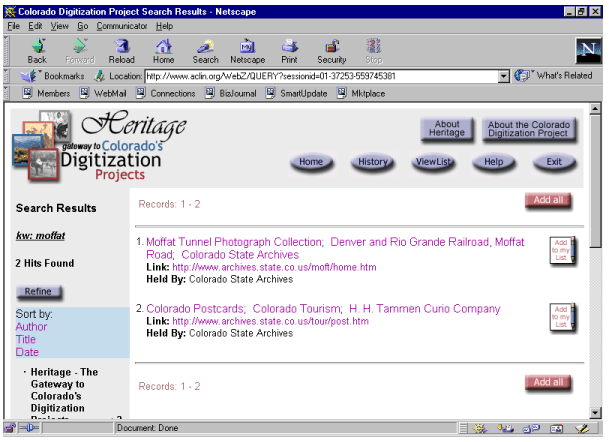Open the Members personal toolbar bookmark
The image size is (609, 442).
[47, 93]
